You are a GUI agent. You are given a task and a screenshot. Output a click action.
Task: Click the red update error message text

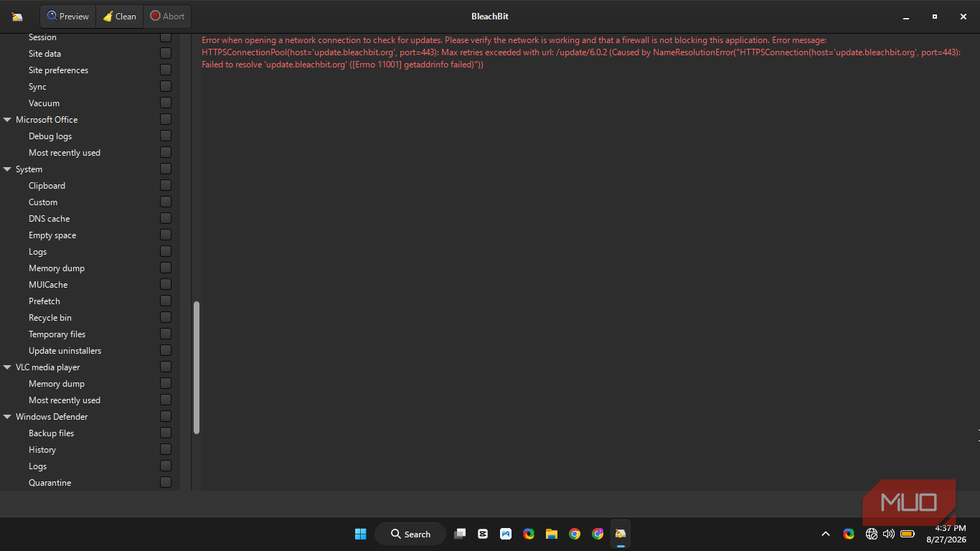(x=581, y=52)
